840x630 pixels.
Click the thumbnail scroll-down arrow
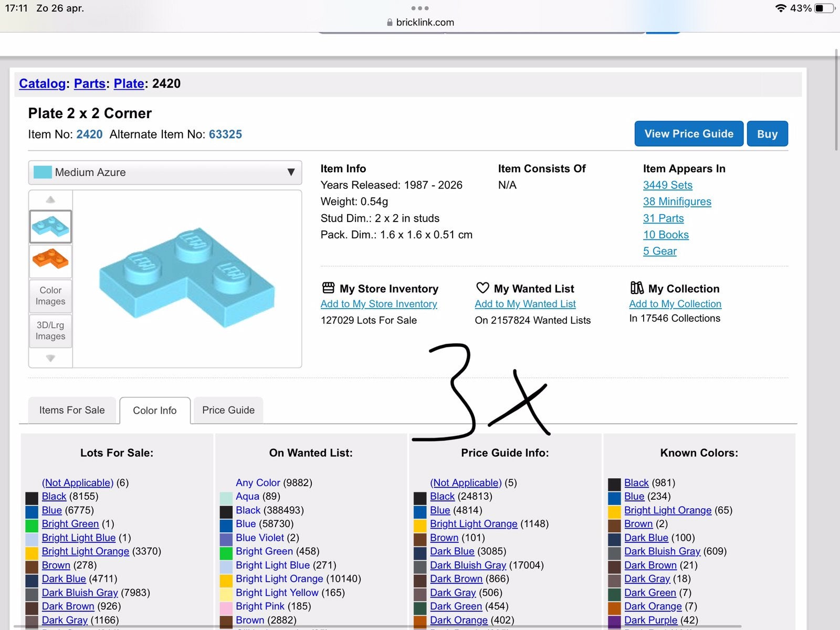coord(50,358)
